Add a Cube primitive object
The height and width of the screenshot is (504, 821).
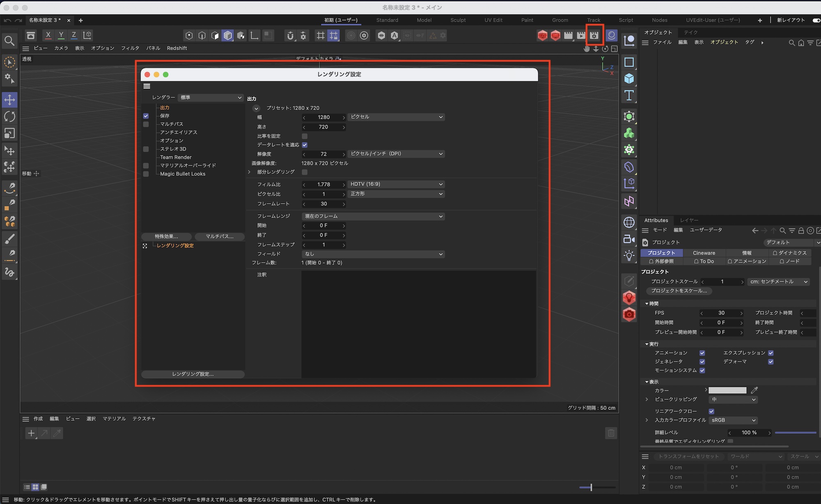(629, 78)
